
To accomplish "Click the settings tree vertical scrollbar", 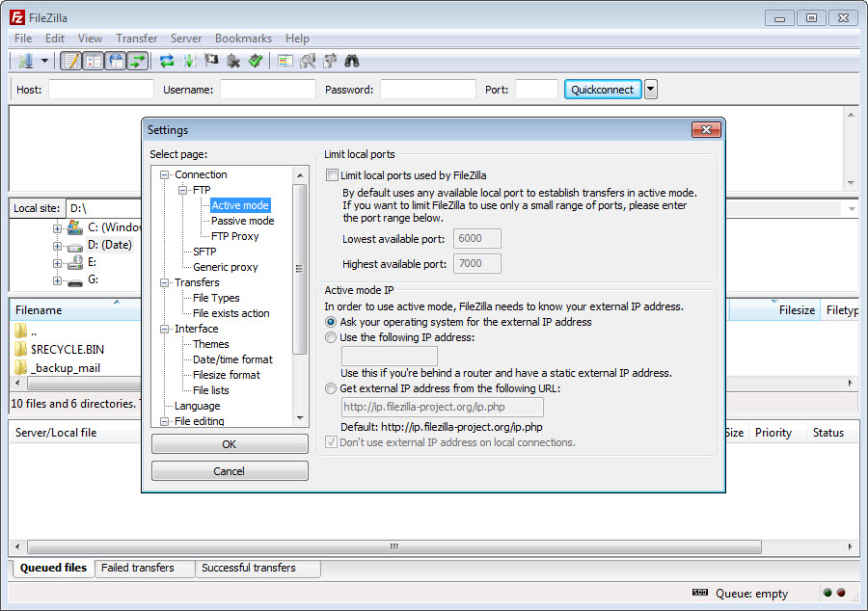I will (x=300, y=269).
